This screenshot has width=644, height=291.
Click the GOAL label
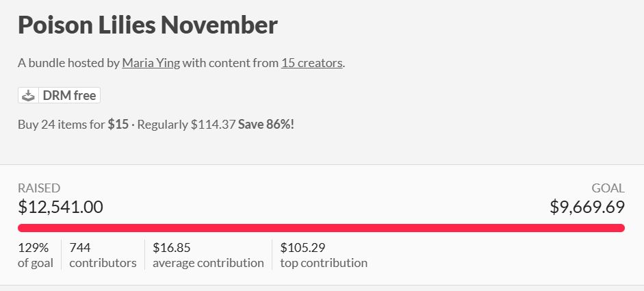[x=608, y=188]
